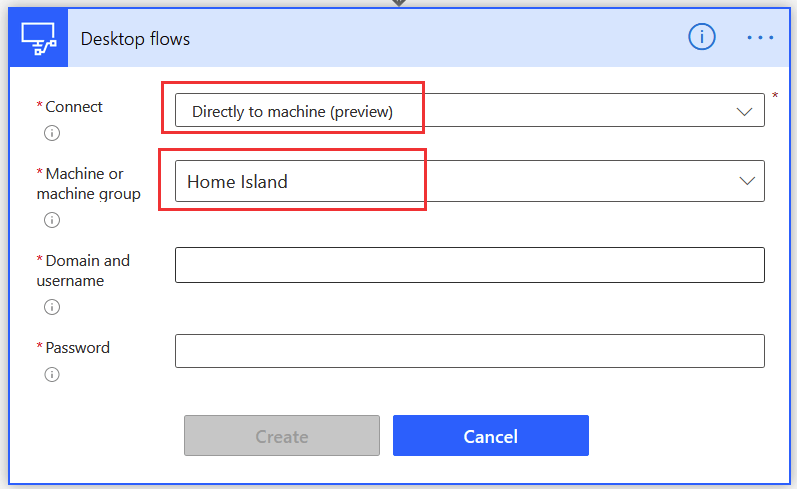This screenshot has width=797, height=489.
Task: Click the Cancel button
Action: coord(491,436)
